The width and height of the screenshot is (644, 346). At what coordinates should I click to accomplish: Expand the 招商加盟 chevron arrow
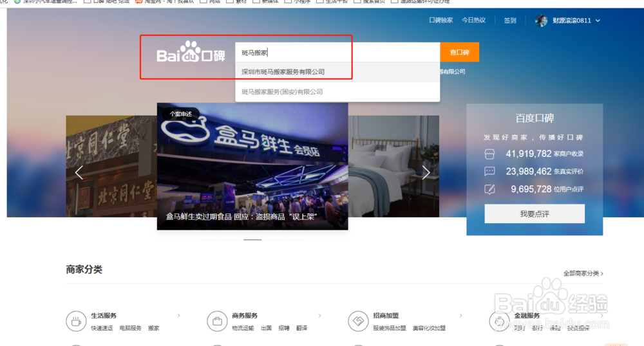point(461,315)
